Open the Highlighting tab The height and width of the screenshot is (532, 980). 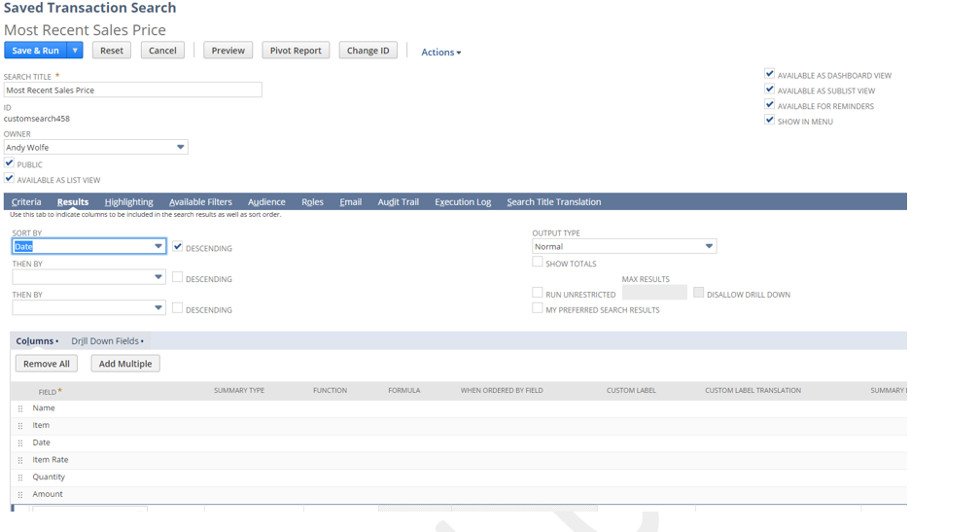point(128,202)
